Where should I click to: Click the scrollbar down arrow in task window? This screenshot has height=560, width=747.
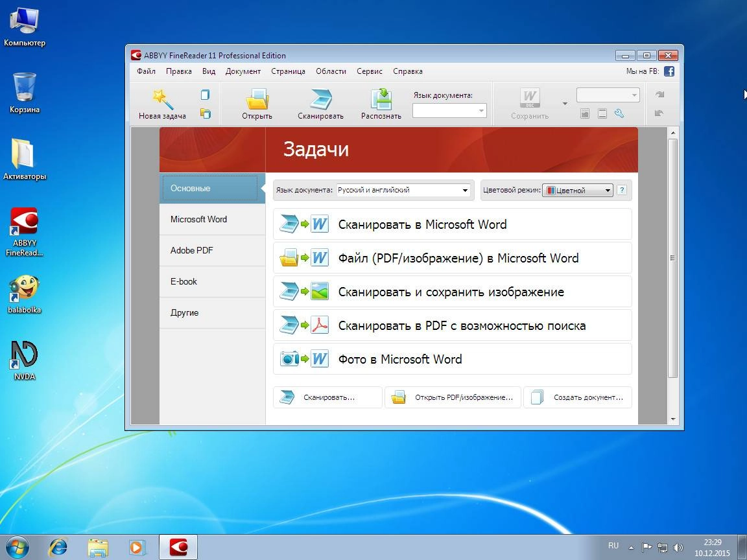click(672, 419)
